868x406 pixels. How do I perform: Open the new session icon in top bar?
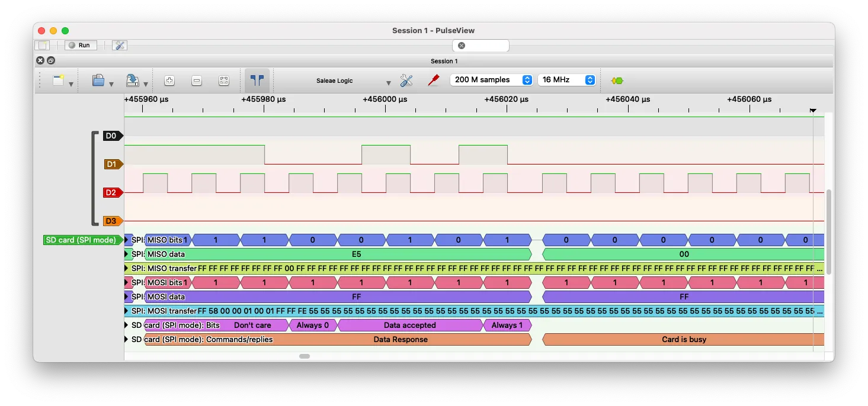tap(43, 45)
